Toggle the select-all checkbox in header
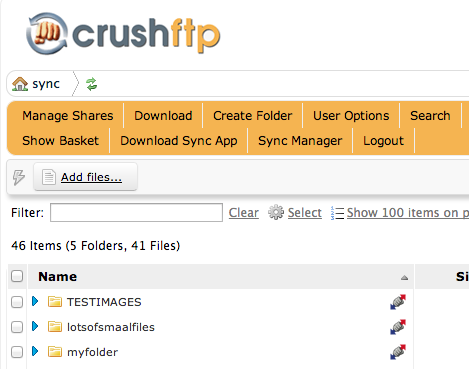 [x=17, y=276]
